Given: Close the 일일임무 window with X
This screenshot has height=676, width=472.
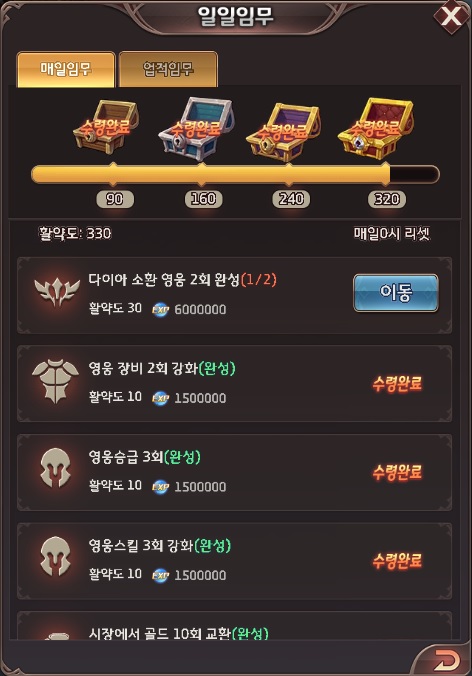Looking at the screenshot, I should pos(451,16).
